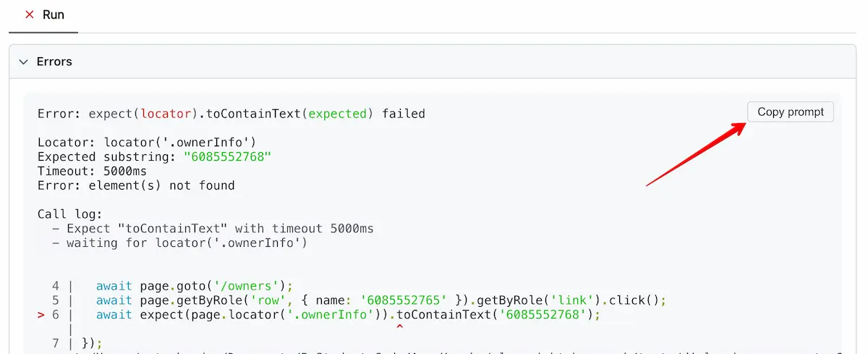
Task: Click the Locator: locator('.ownerInfo') line
Action: point(147,142)
